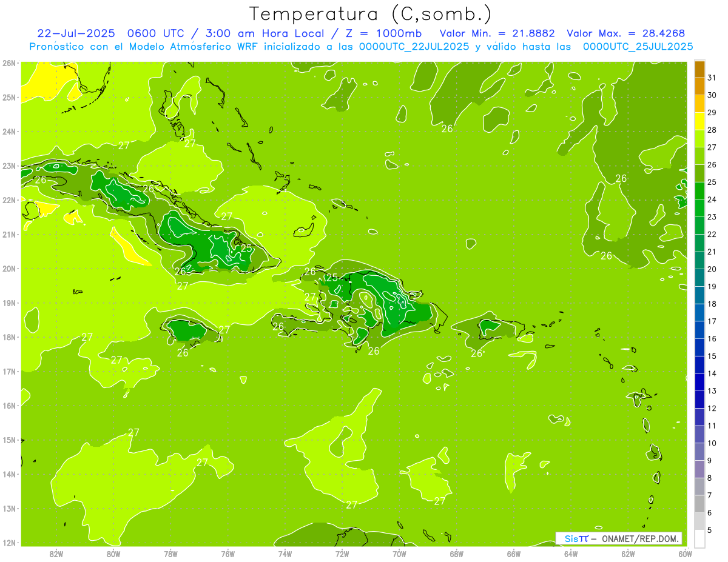The image size is (728, 562).
Task: Click the teal swatch between 18 and 19
Action: pos(699,295)
